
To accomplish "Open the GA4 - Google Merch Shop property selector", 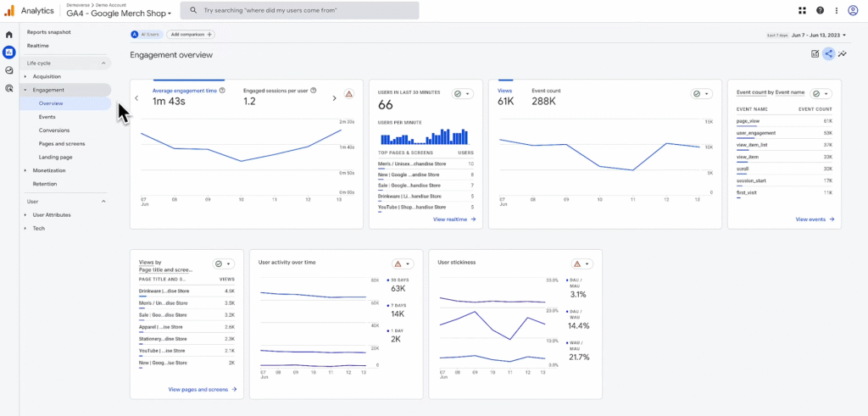I will 119,14.
